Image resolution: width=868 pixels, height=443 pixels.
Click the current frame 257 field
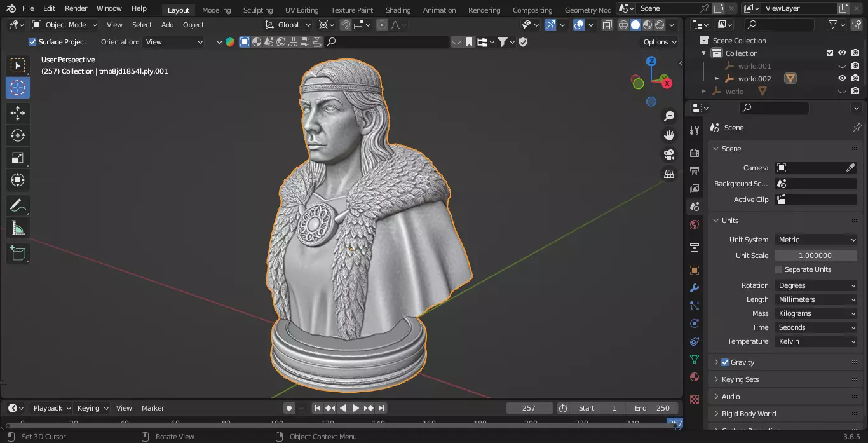coord(529,408)
